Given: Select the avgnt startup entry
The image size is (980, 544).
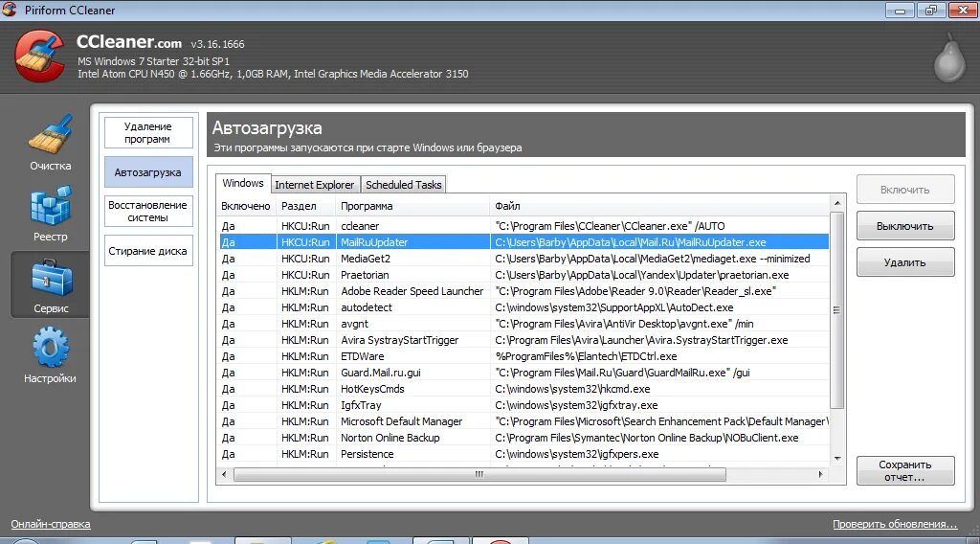Looking at the screenshot, I should pyautogui.click(x=523, y=324).
